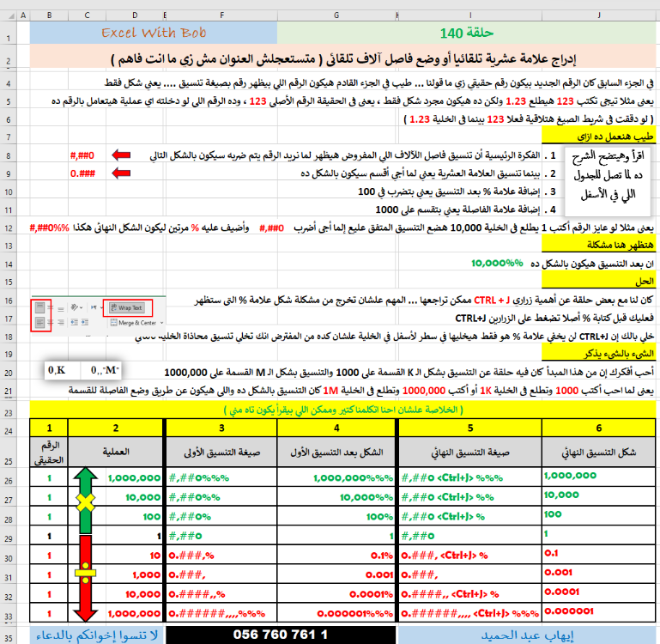Click Align Right icon in embedded ribbon picture
The height and width of the screenshot is (644, 660).
pos(61,323)
